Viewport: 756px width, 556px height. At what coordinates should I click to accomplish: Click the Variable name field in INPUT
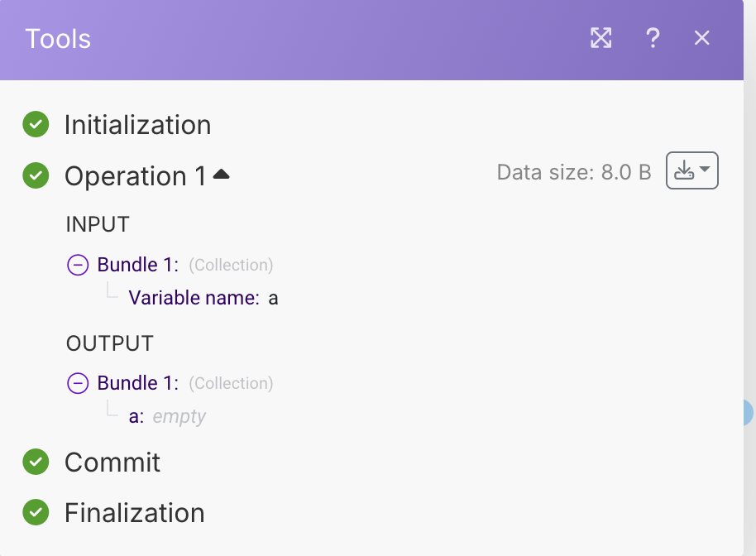click(194, 298)
